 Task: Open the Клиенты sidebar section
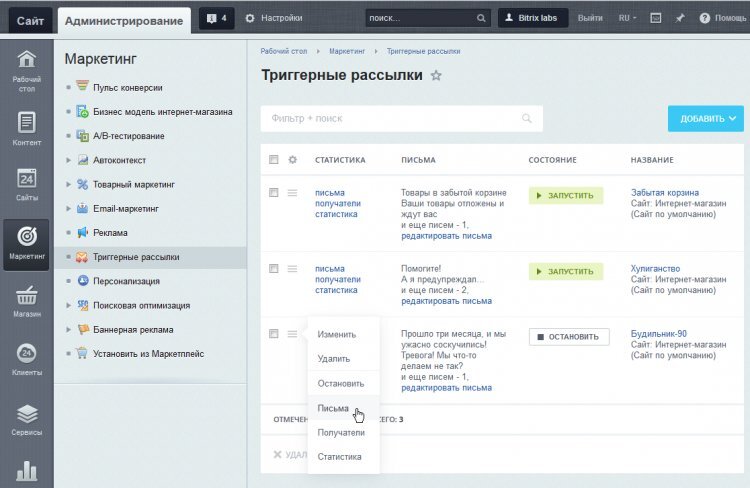click(x=26, y=360)
